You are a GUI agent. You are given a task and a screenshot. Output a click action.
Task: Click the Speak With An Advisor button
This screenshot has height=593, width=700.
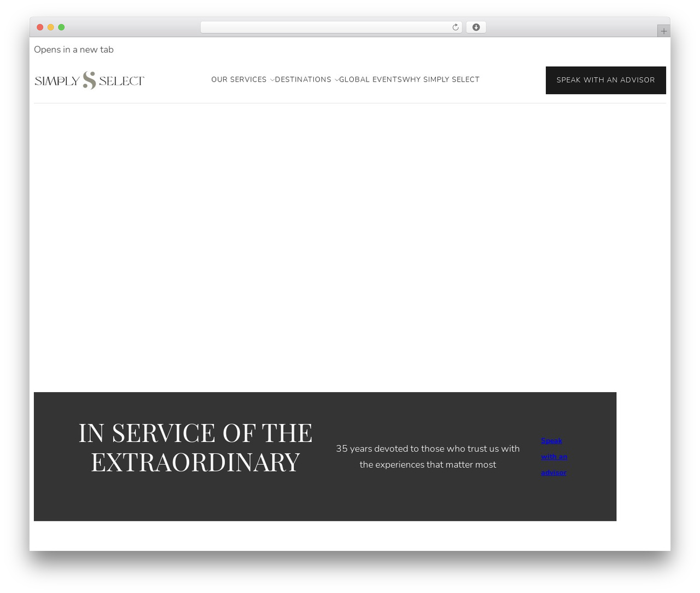605,80
